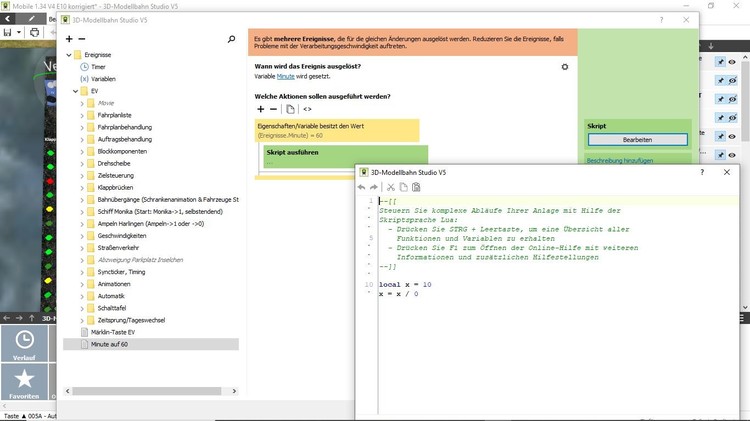750x421 pixels.
Task: Open the magnifier search in the event tree
Action: (x=232, y=39)
